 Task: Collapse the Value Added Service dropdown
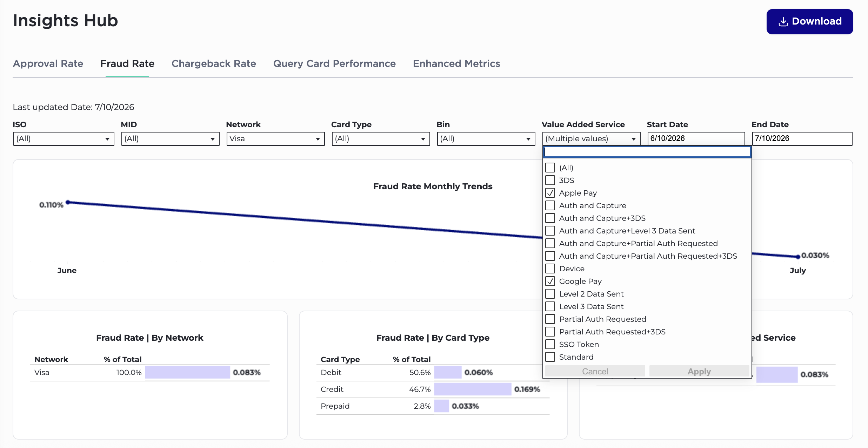point(591,138)
